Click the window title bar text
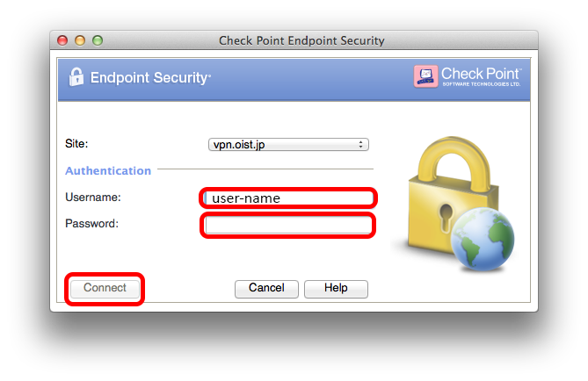Screen dimensions: 588x381 point(301,40)
